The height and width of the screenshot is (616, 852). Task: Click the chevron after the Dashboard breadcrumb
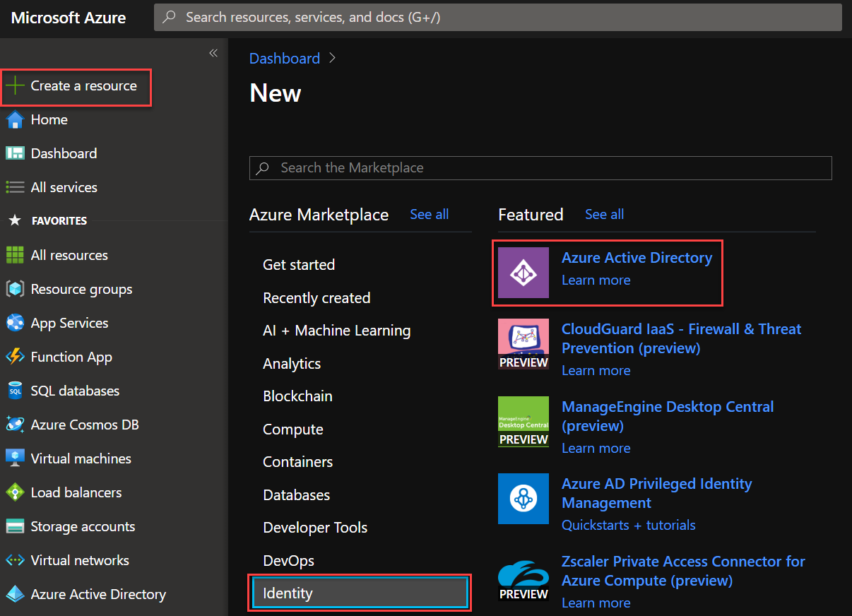pyautogui.click(x=333, y=59)
